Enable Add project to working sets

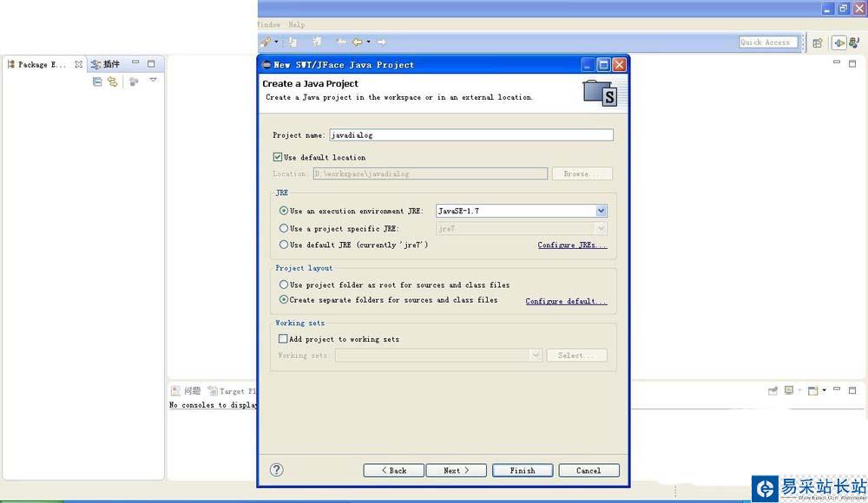(x=283, y=338)
